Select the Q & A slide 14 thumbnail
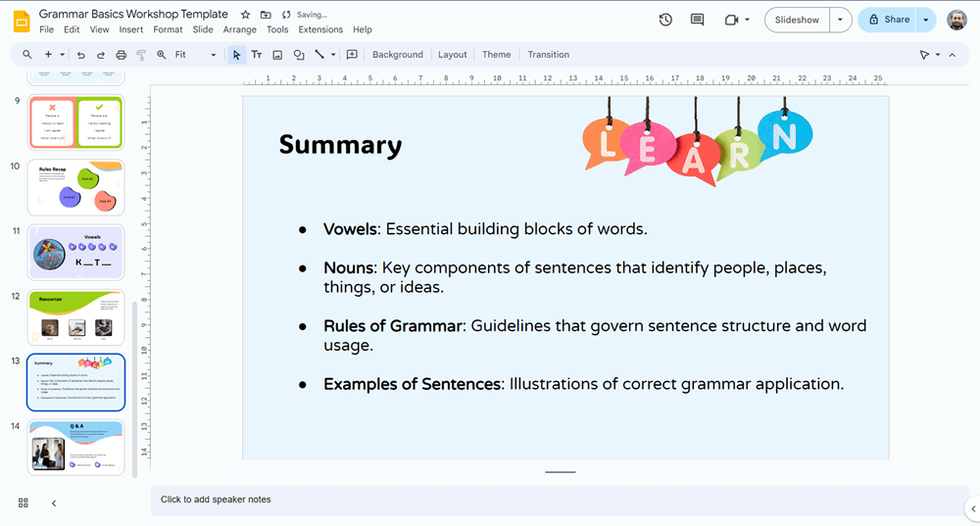Image resolution: width=980 pixels, height=526 pixels. tap(75, 448)
